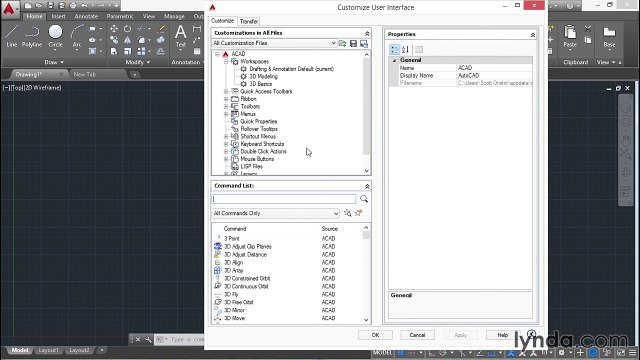Select 3D Align in command list

[x=233, y=262]
